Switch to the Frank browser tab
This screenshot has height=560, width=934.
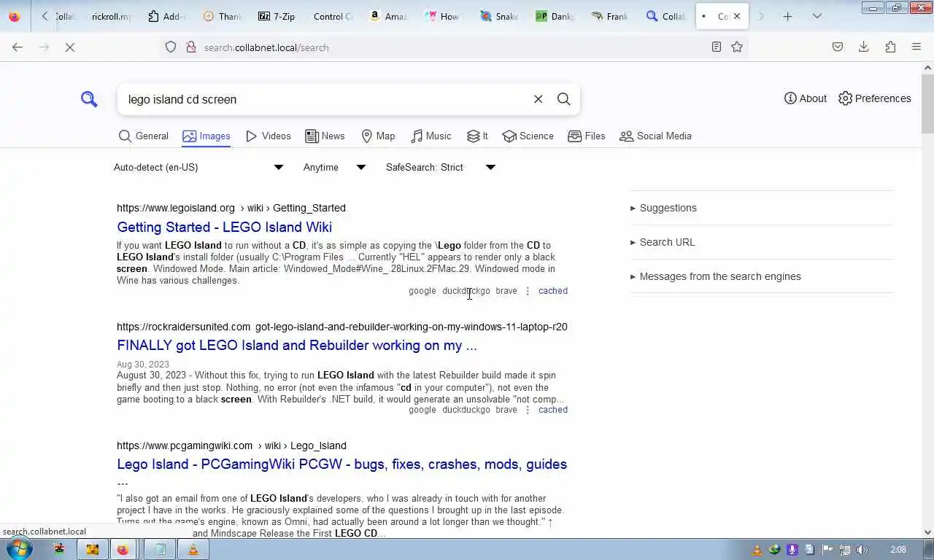click(610, 16)
